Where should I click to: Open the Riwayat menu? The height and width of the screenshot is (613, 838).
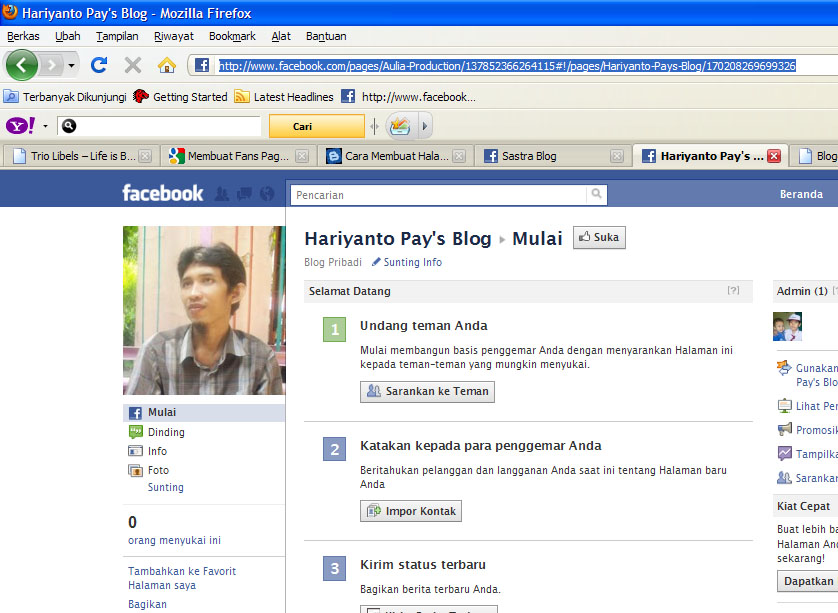tap(174, 36)
